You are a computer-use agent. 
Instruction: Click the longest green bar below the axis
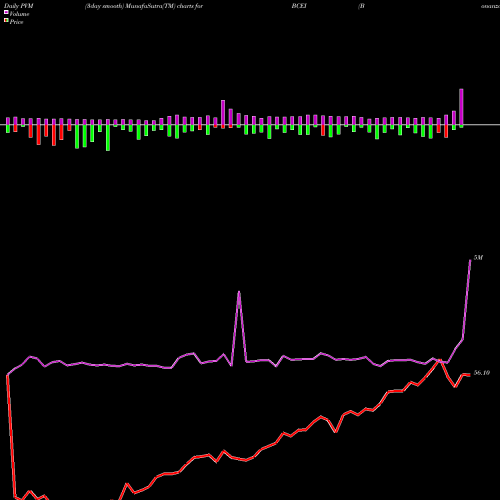[x=108, y=138]
